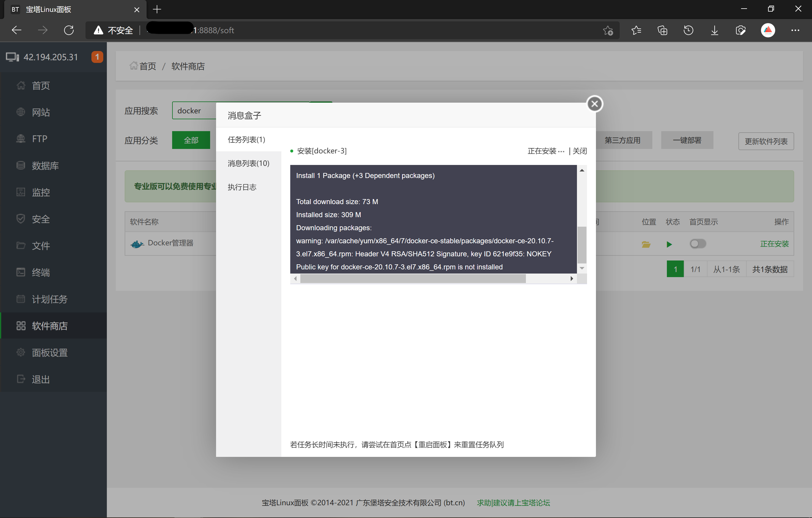Open browser history icon
Screen dimensions: 812x518
[688, 30]
